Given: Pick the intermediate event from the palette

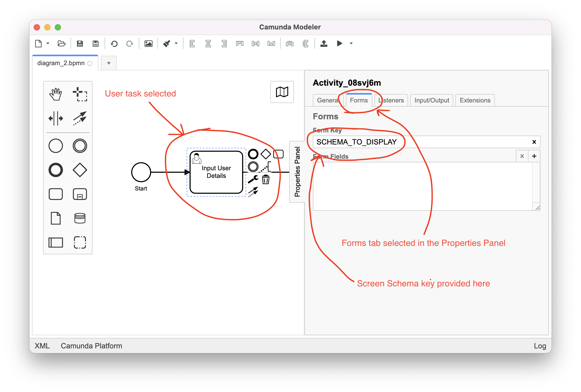Looking at the screenshot, I should 80,146.
